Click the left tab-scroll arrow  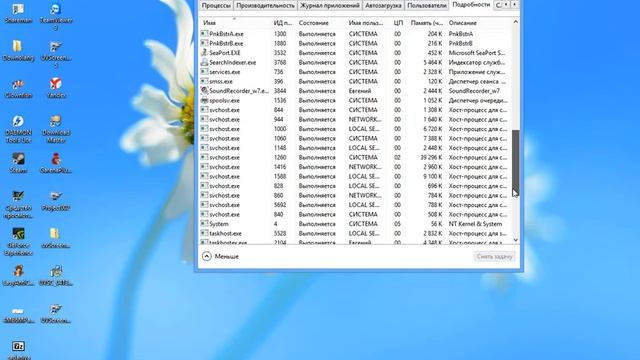[506, 4]
